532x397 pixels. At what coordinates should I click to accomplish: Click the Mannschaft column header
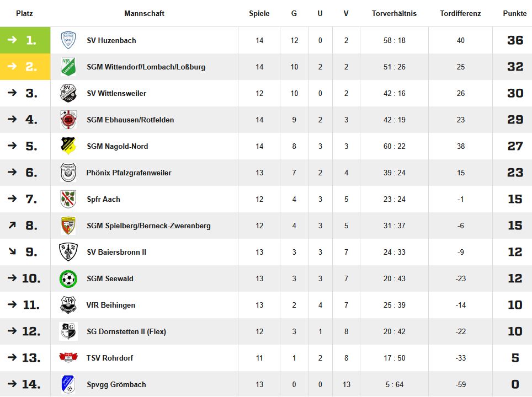(x=144, y=13)
